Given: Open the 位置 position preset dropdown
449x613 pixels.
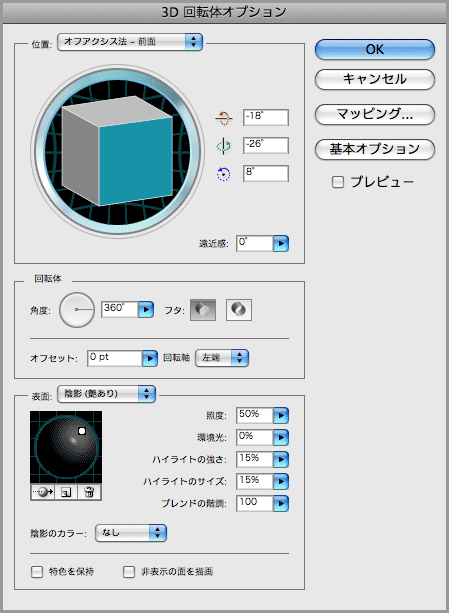Looking at the screenshot, I should pyautogui.click(x=130, y=42).
